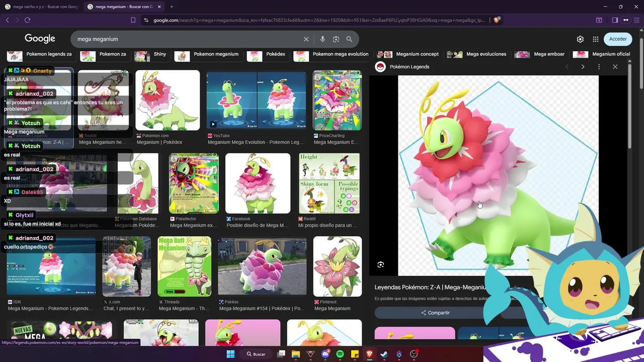The image size is (644, 362).
Task: Go back in browser history
Action: [x=7, y=20]
